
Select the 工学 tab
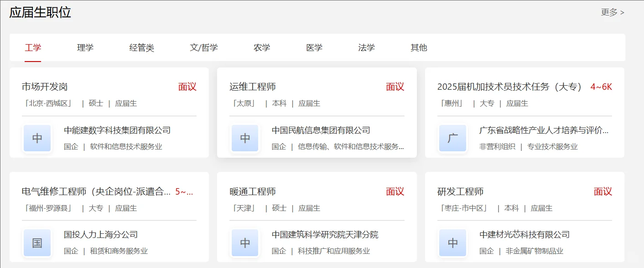33,47
